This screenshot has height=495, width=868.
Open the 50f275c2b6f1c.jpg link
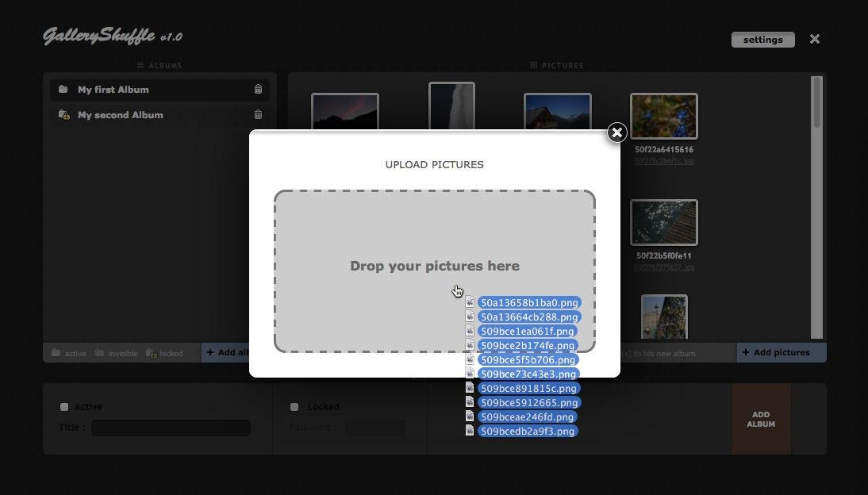pyautogui.click(x=664, y=160)
